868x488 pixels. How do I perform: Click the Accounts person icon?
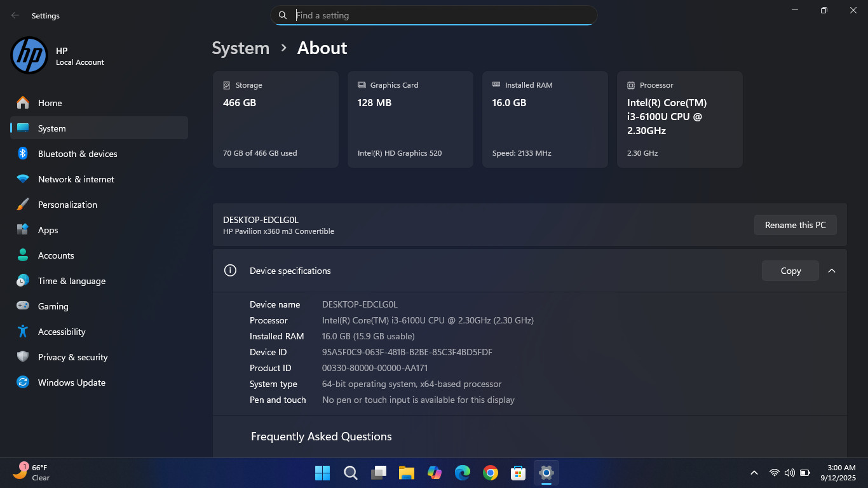[23, 255]
